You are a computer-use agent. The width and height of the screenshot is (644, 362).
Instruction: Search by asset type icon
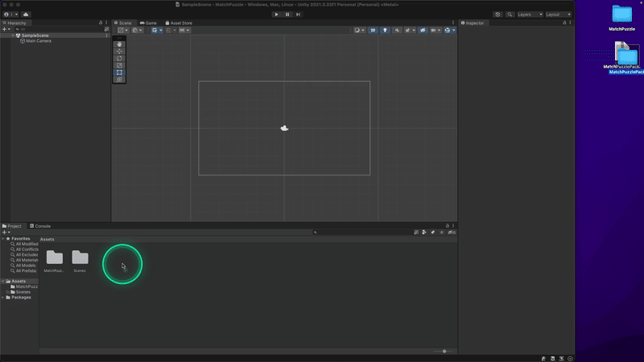424,232
